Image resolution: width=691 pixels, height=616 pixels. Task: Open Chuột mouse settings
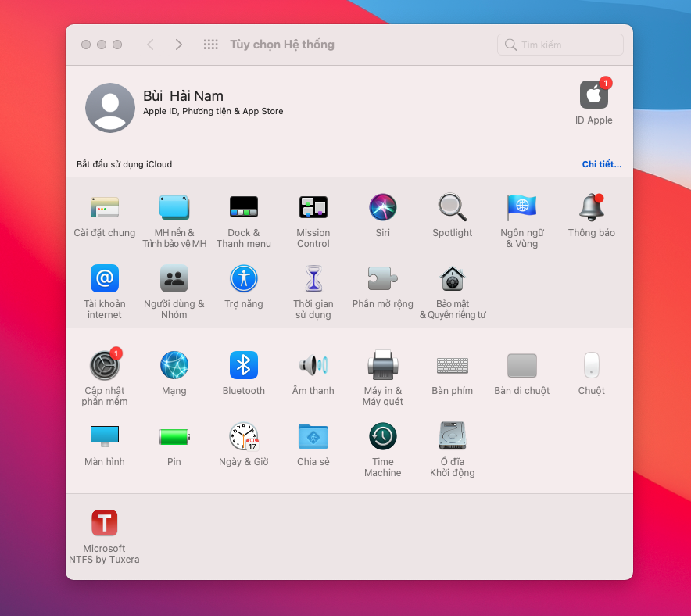pos(592,365)
